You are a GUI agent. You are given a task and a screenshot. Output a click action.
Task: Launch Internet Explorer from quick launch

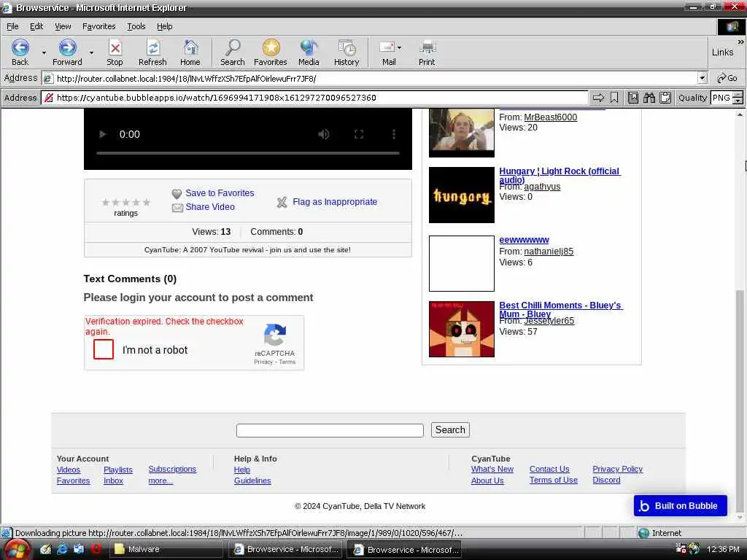click(x=62, y=549)
